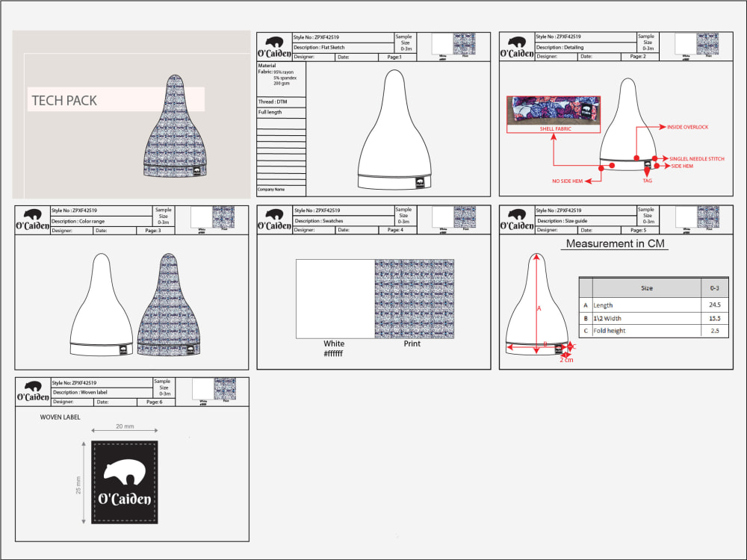Click the 'Page:1' header cell
Viewport: 747px width, 560px height.
point(397,57)
